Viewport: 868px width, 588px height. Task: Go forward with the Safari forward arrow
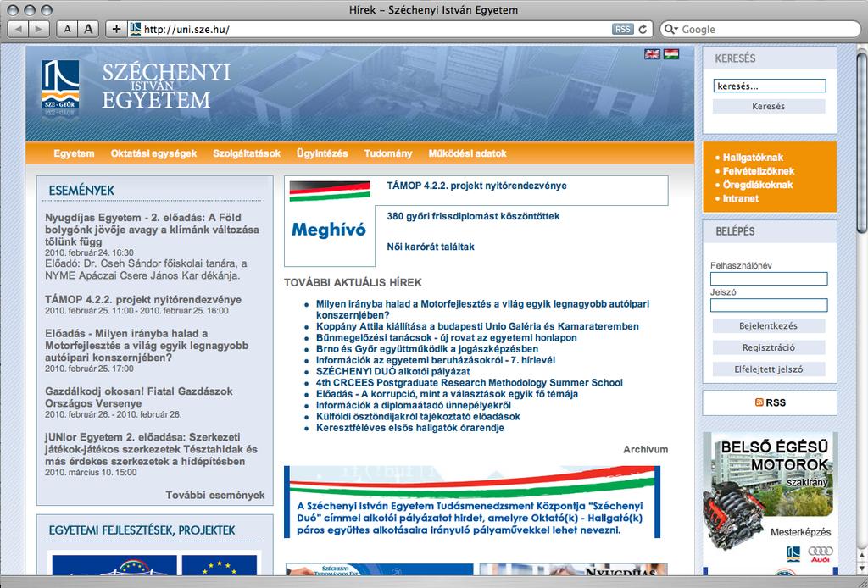[x=38, y=29]
